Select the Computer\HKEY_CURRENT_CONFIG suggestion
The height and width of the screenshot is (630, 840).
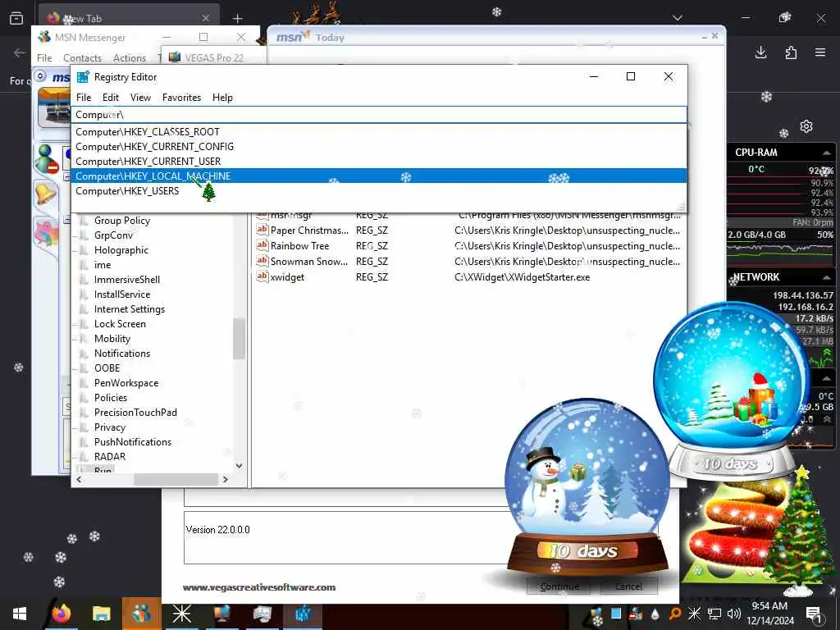coord(379,147)
